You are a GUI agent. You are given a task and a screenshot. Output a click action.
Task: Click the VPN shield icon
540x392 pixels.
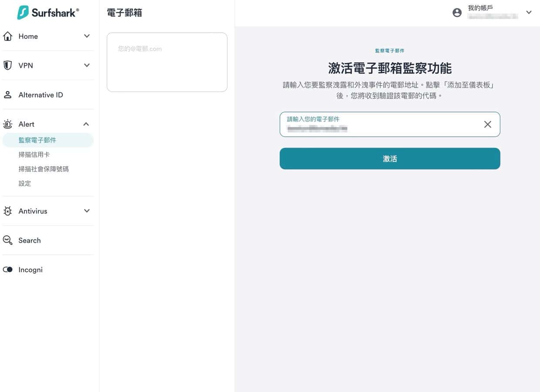click(8, 65)
